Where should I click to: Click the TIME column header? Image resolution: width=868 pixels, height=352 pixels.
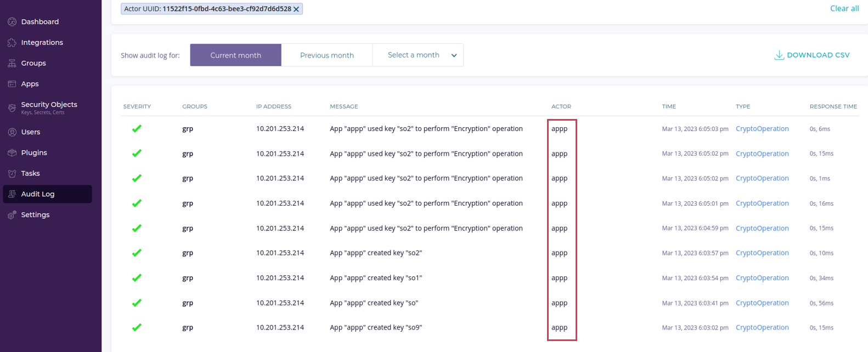(668, 106)
